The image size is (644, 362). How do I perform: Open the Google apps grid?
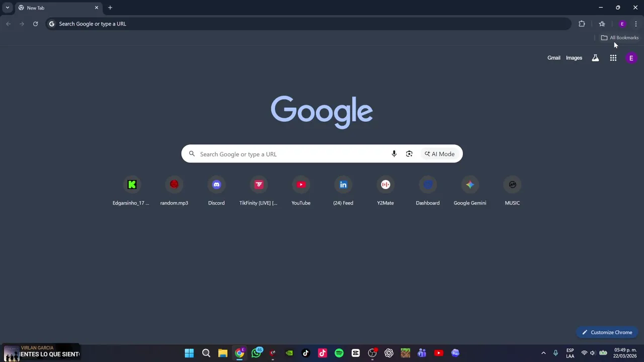pyautogui.click(x=613, y=58)
